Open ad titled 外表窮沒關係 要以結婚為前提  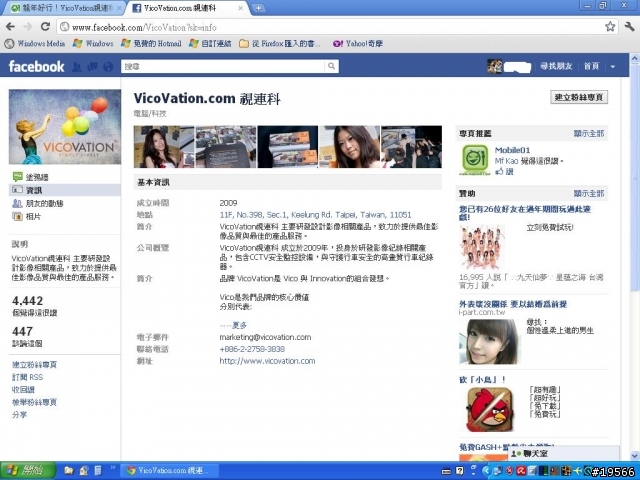pyautogui.click(x=513, y=304)
